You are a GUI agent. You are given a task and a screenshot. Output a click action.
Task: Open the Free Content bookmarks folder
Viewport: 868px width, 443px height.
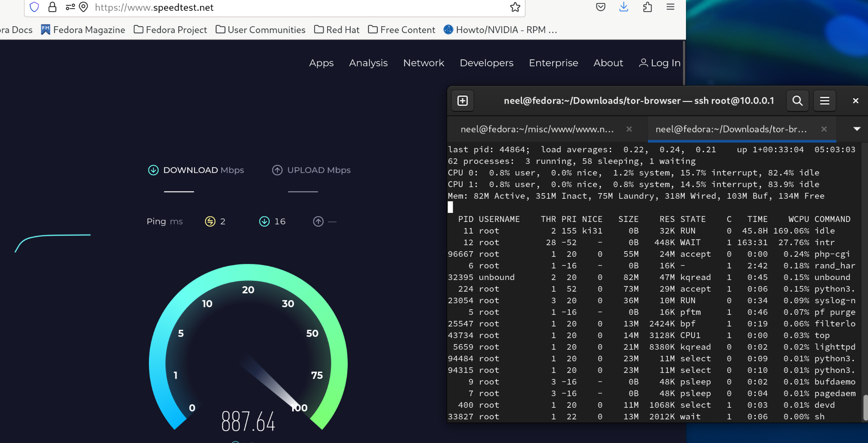(402, 30)
